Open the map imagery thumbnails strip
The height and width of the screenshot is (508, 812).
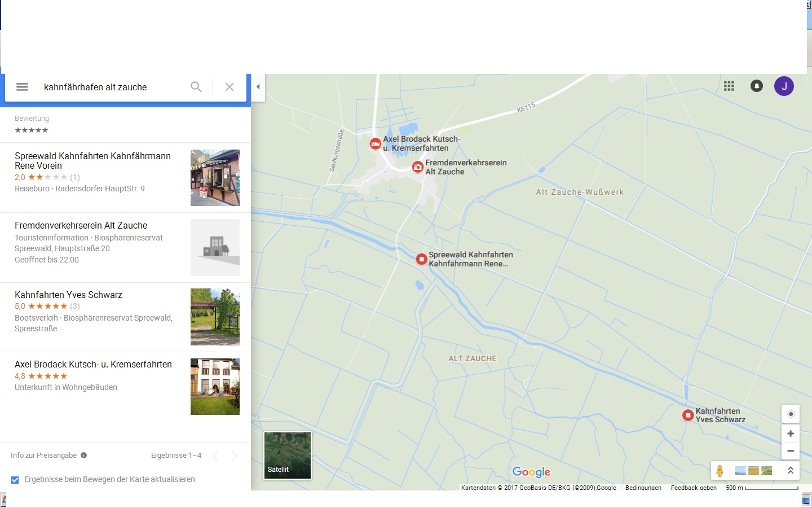pos(754,471)
